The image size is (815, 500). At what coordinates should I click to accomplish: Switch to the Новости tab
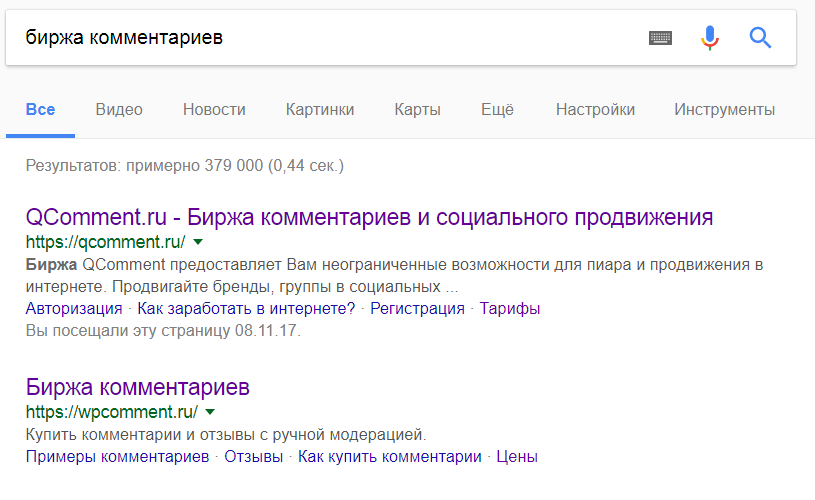tap(214, 110)
